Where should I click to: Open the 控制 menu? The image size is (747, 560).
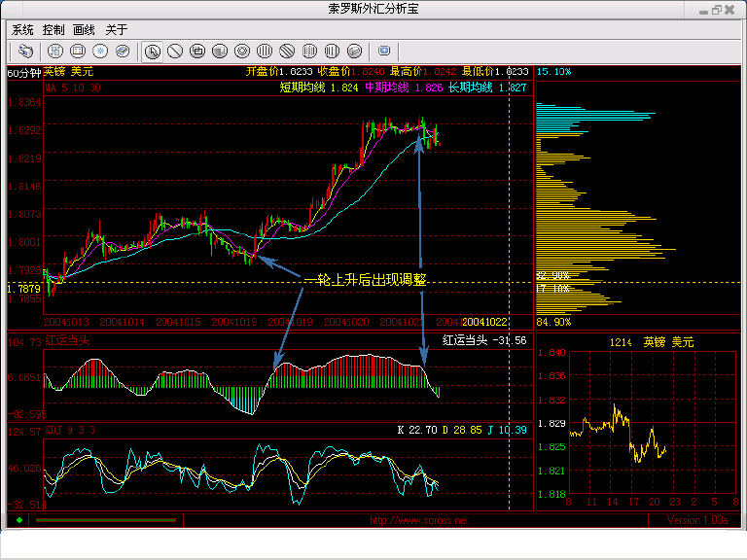[x=53, y=29]
